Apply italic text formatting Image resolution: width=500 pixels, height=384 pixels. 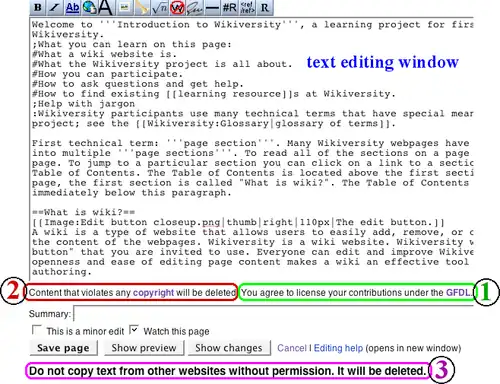click(54, 7)
